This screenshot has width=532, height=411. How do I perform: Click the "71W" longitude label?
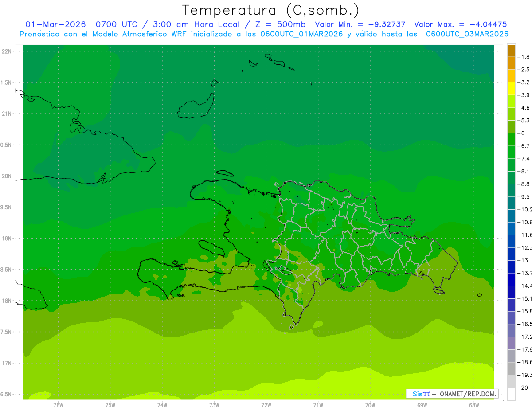(318, 405)
